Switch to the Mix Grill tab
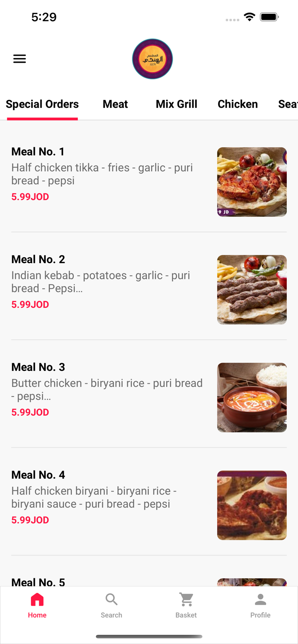Screen dimensions: 298x644 (x=176, y=104)
